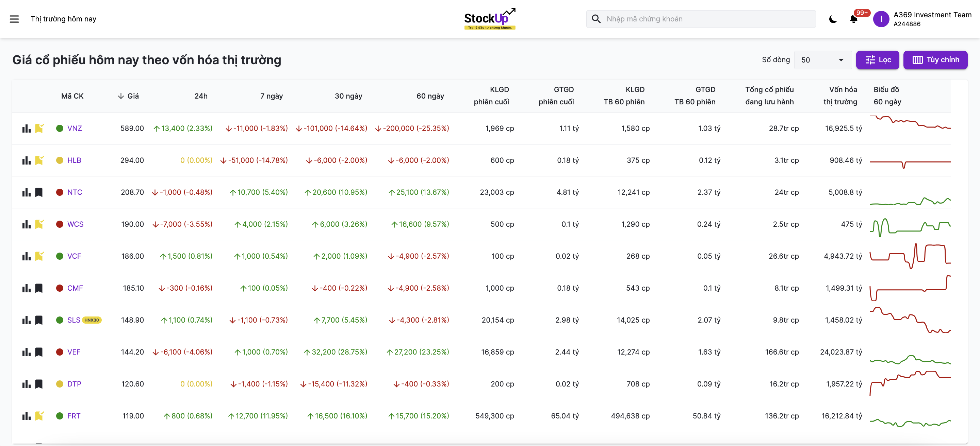Open chart icon for VCF row
980x446 pixels.
[x=26, y=256]
